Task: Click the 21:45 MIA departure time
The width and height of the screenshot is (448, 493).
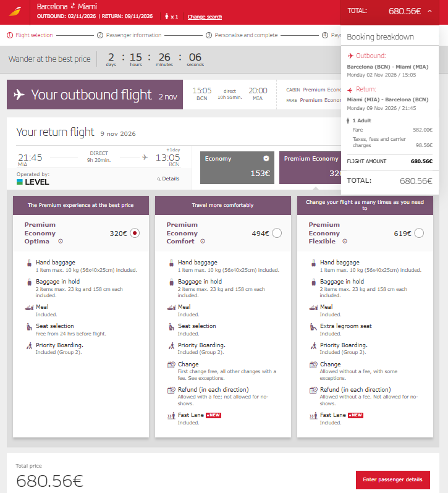Action: tap(30, 158)
